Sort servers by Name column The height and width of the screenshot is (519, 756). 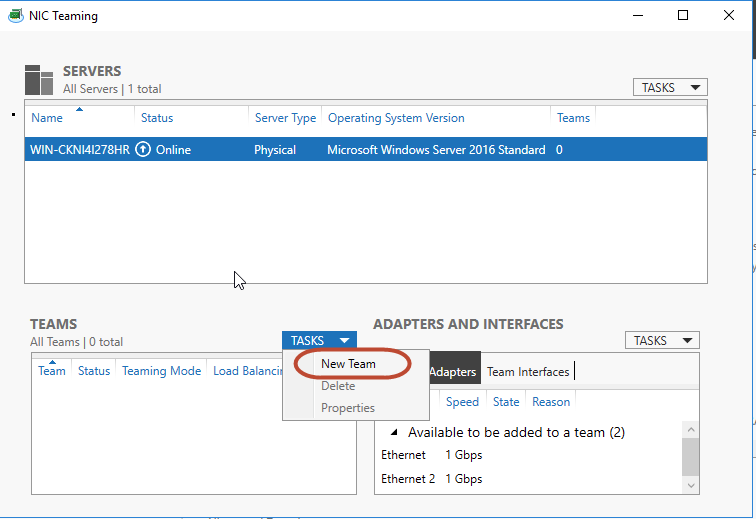tap(47, 118)
